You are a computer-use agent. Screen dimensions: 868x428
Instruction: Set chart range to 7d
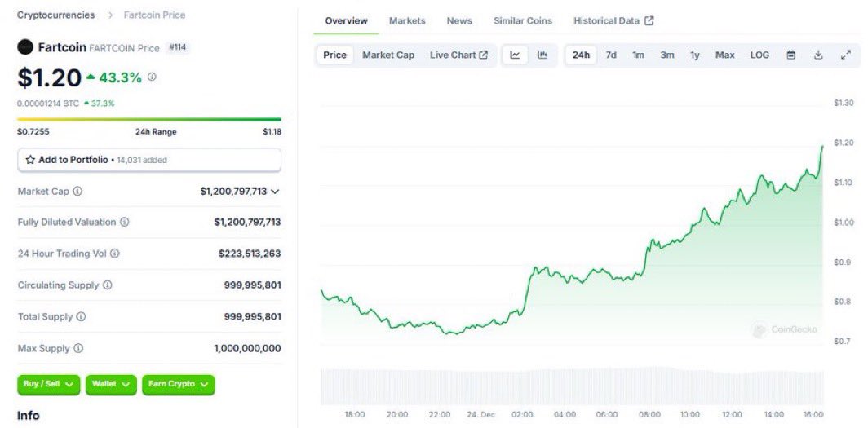click(x=610, y=55)
